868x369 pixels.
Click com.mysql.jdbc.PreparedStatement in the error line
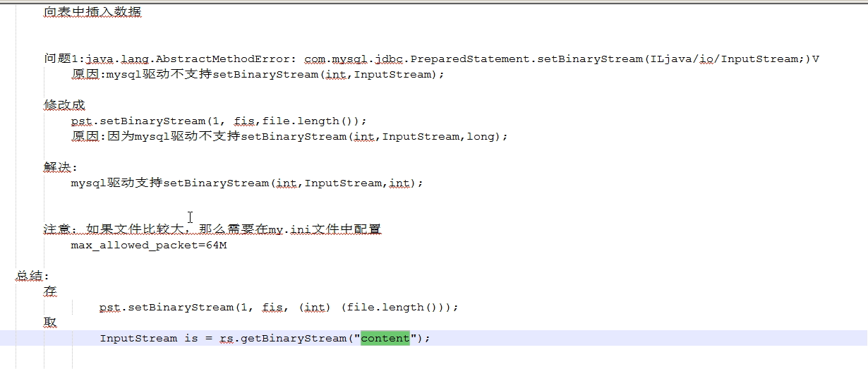click(x=418, y=59)
